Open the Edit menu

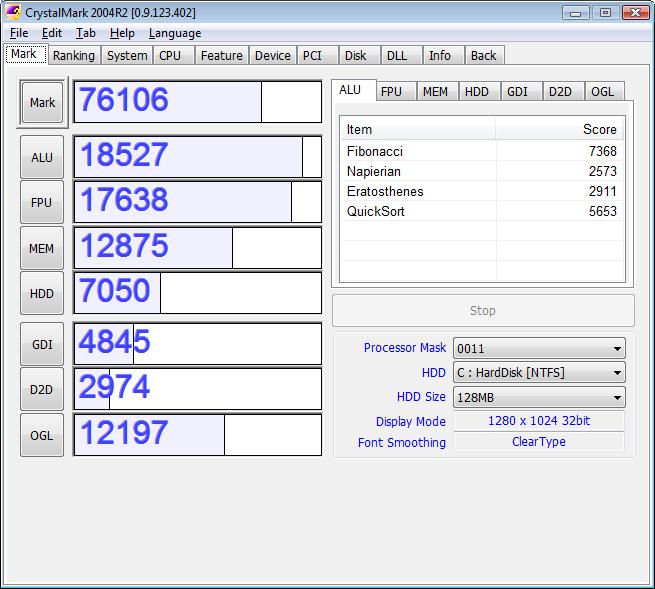pyautogui.click(x=52, y=33)
